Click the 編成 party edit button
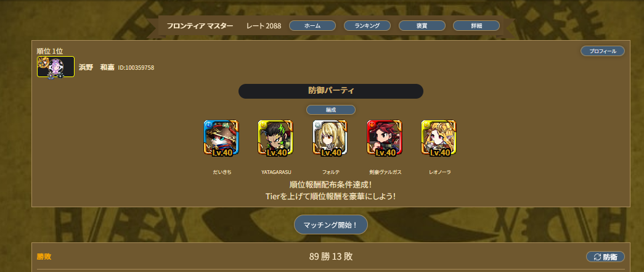 pyautogui.click(x=330, y=110)
